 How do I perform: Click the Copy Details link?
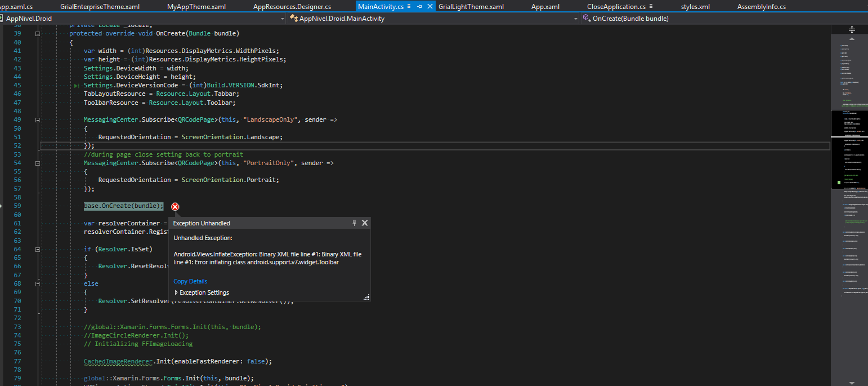coord(190,281)
